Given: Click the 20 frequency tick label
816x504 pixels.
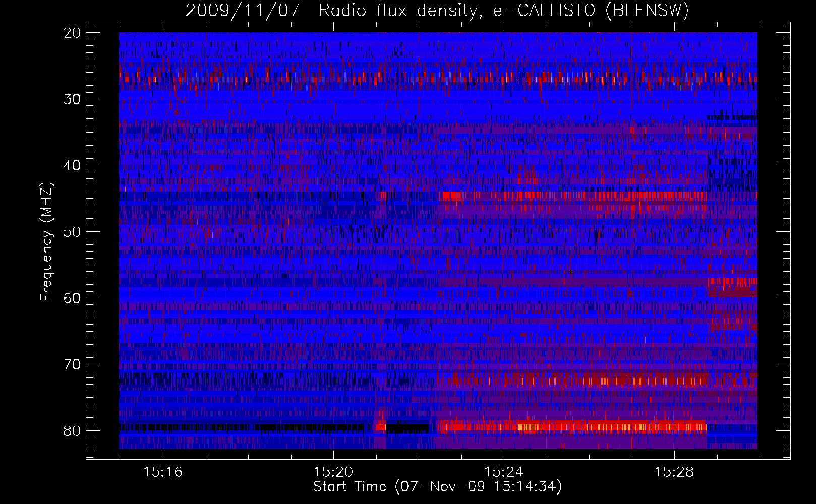Looking at the screenshot, I should coord(73,33).
